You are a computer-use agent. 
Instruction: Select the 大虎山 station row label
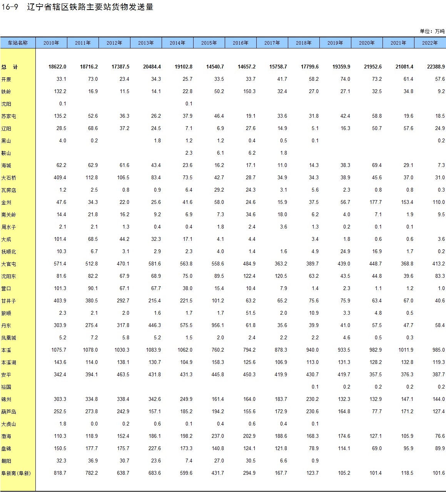click(9, 424)
